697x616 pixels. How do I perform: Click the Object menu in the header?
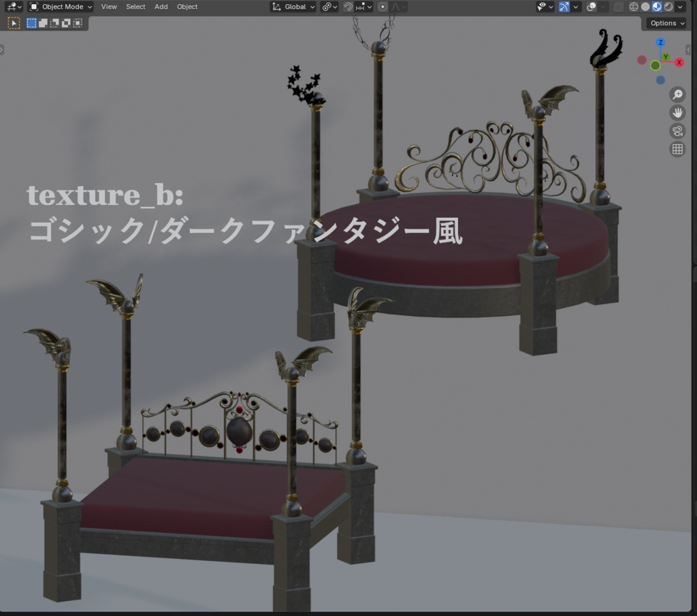coord(187,7)
